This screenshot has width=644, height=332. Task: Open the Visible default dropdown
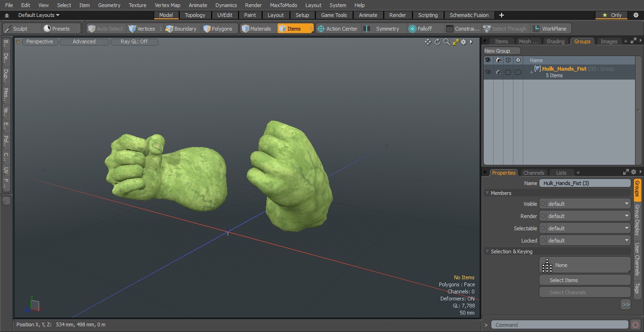pyautogui.click(x=588, y=204)
